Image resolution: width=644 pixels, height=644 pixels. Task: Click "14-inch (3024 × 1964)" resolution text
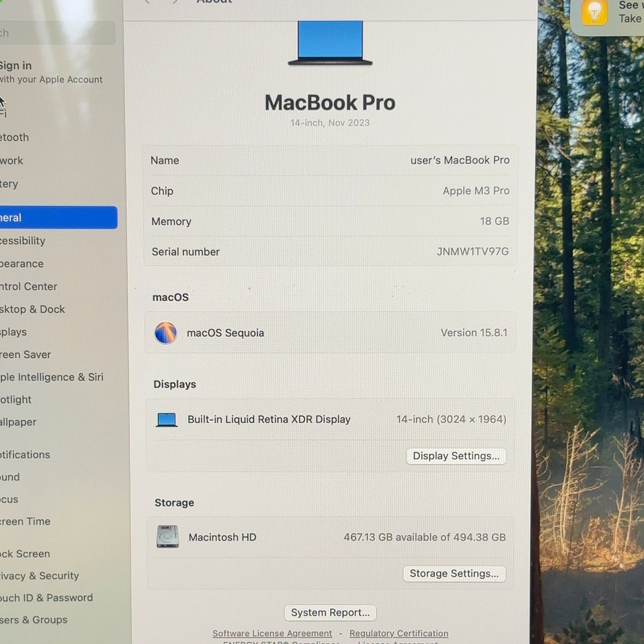click(451, 419)
